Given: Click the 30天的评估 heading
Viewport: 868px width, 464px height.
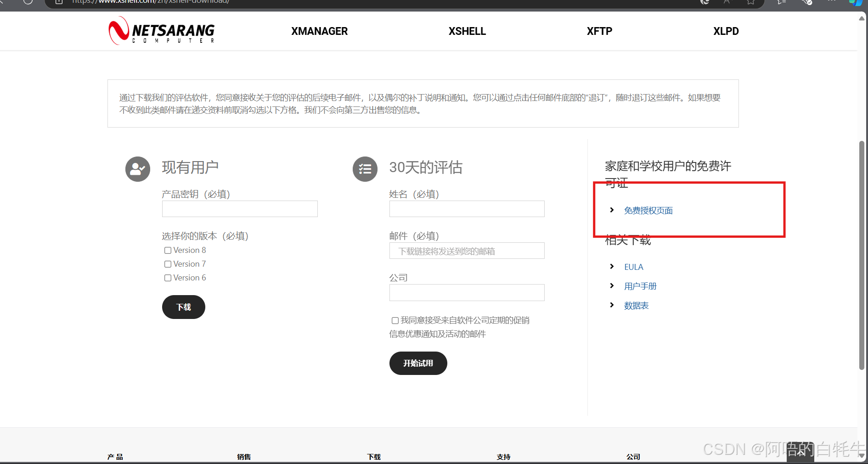Looking at the screenshot, I should tap(426, 168).
